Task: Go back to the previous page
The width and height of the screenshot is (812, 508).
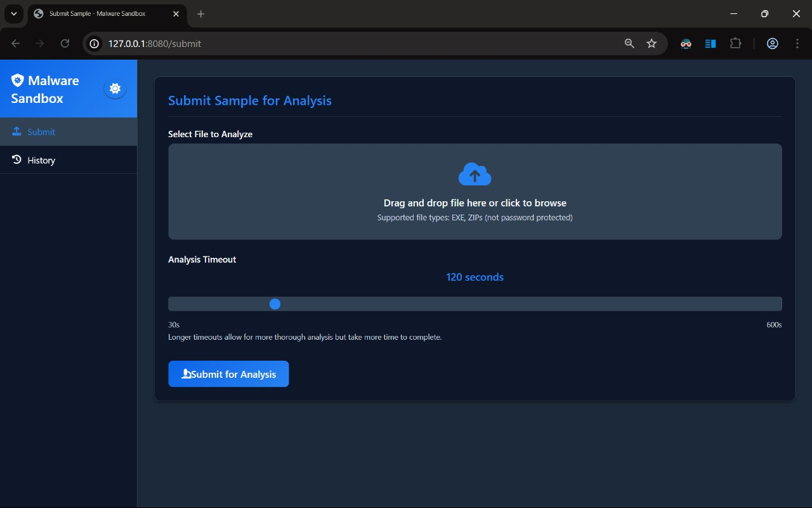Action: click(x=16, y=44)
